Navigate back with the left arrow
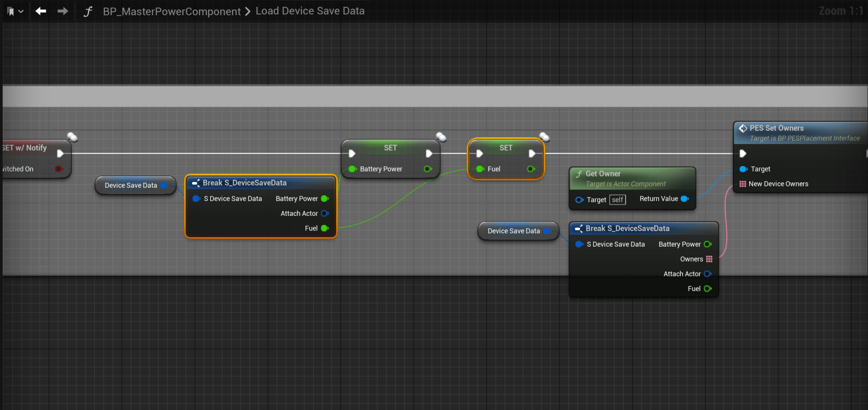The width and height of the screenshot is (868, 410). [41, 11]
